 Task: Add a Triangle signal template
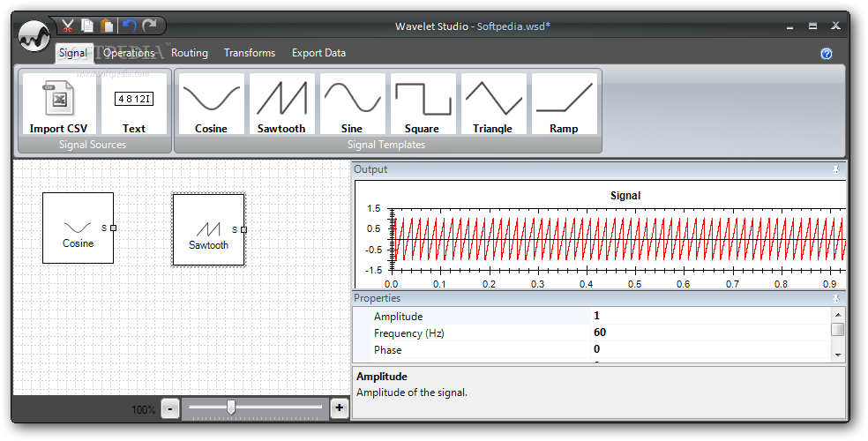click(493, 105)
